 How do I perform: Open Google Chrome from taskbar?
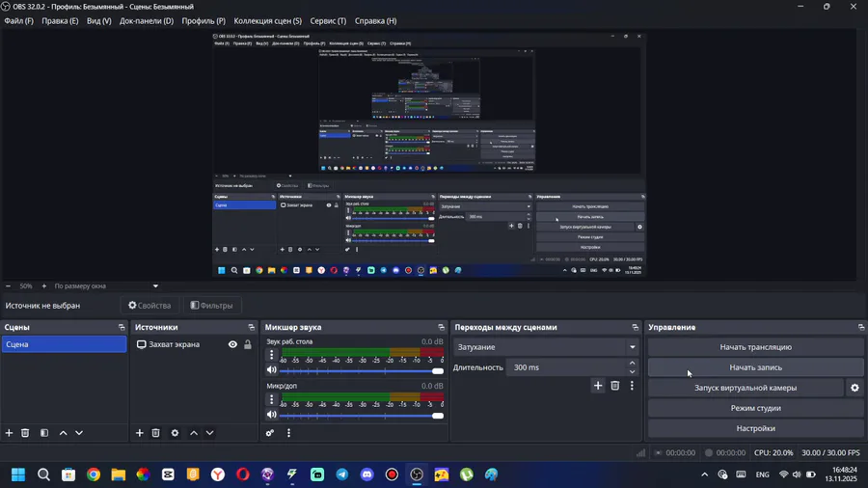[93, 474]
